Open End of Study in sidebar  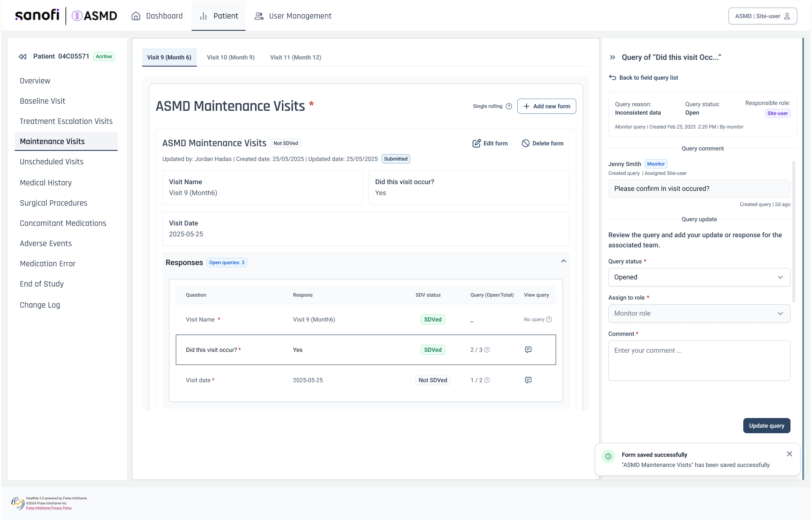pos(42,284)
